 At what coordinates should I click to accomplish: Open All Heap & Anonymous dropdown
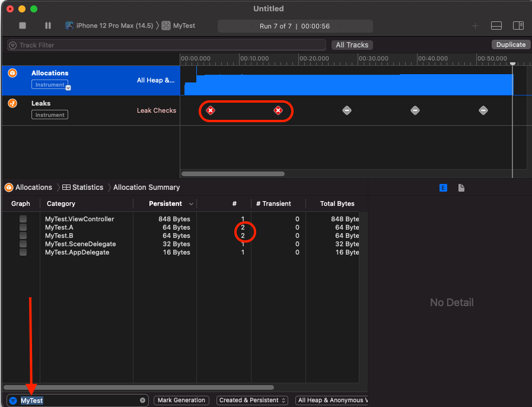(332, 400)
